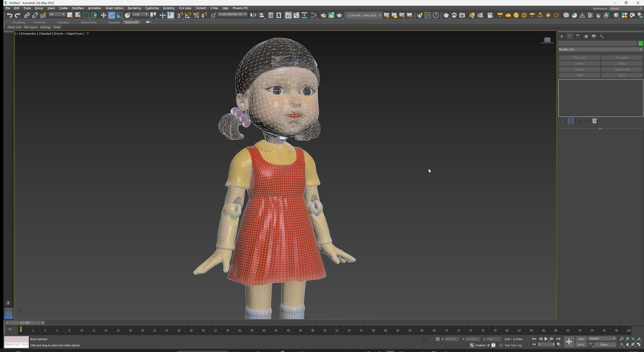644x352 pixels.
Task: Select the Move transform tool
Action: pos(103,16)
